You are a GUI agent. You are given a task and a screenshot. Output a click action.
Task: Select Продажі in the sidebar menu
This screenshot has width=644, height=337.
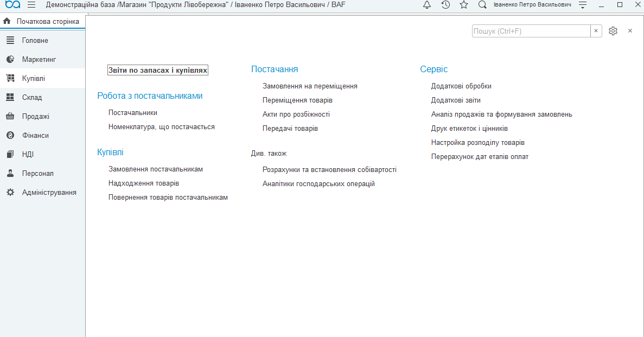[43, 116]
